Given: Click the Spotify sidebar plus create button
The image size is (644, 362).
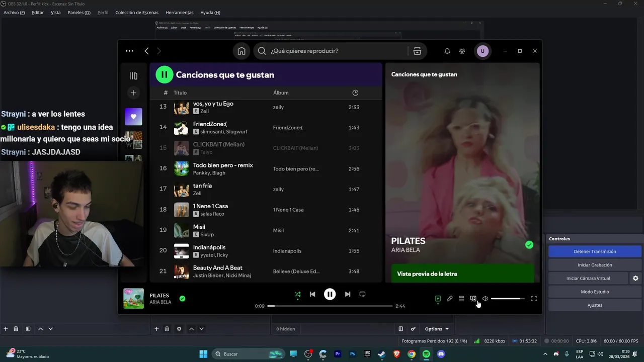Looking at the screenshot, I should [133, 93].
